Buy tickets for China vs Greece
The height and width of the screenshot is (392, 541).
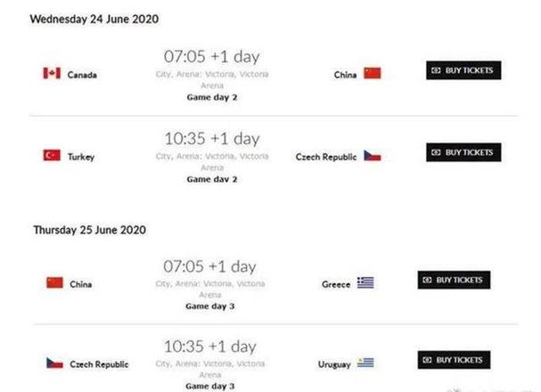point(455,280)
